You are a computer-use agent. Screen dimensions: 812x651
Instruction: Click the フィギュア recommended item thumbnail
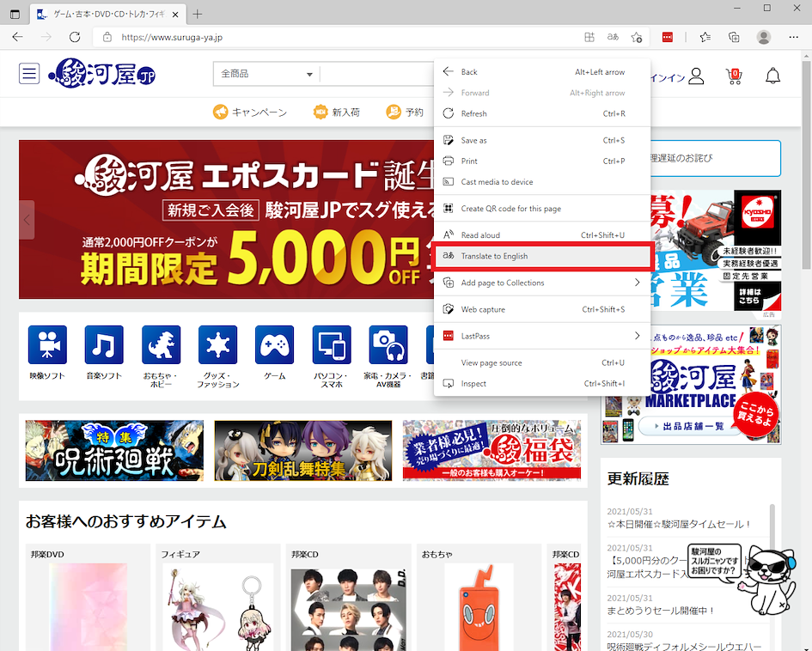click(x=218, y=607)
